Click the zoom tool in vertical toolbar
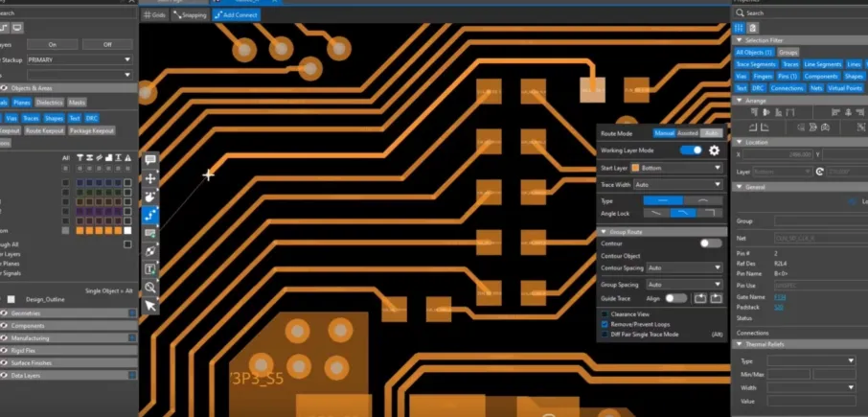 coord(150,288)
